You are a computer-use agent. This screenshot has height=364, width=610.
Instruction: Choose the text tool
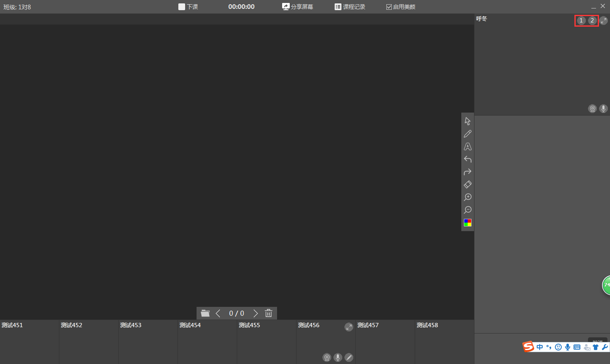pos(467,146)
